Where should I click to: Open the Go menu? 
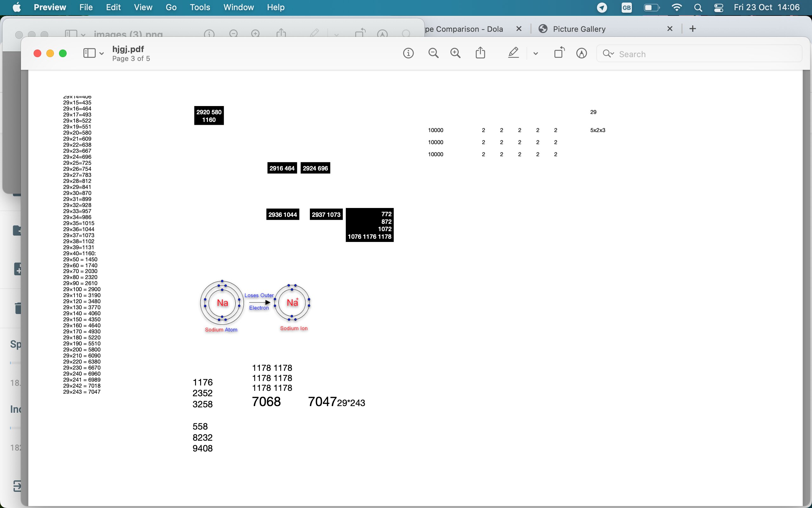(171, 7)
